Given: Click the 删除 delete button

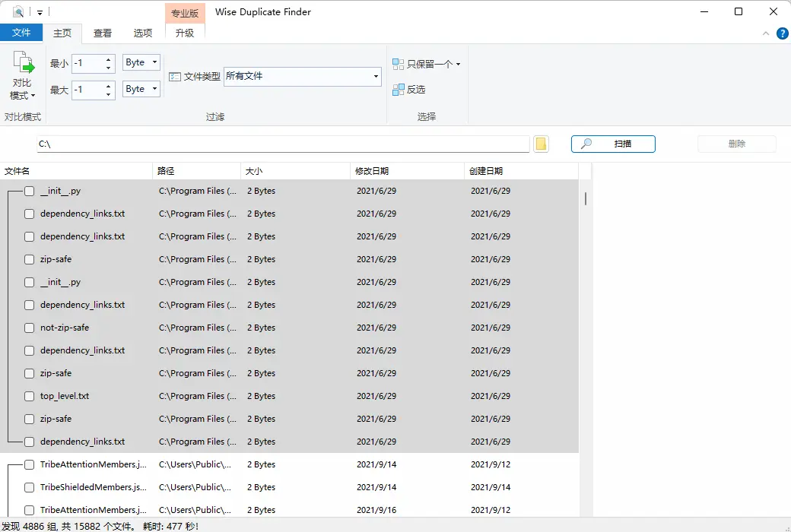Looking at the screenshot, I should (736, 144).
